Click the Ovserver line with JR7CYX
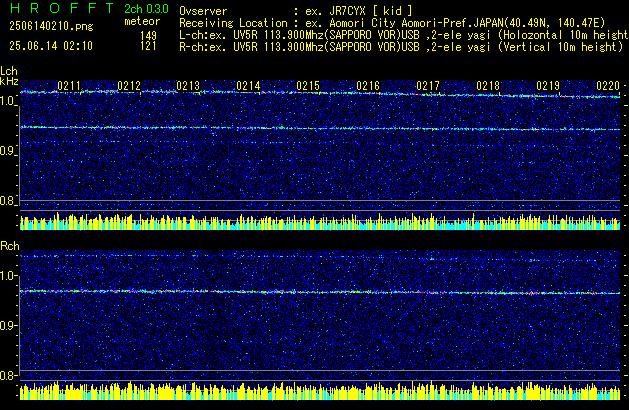629x410 pixels. pos(296,11)
